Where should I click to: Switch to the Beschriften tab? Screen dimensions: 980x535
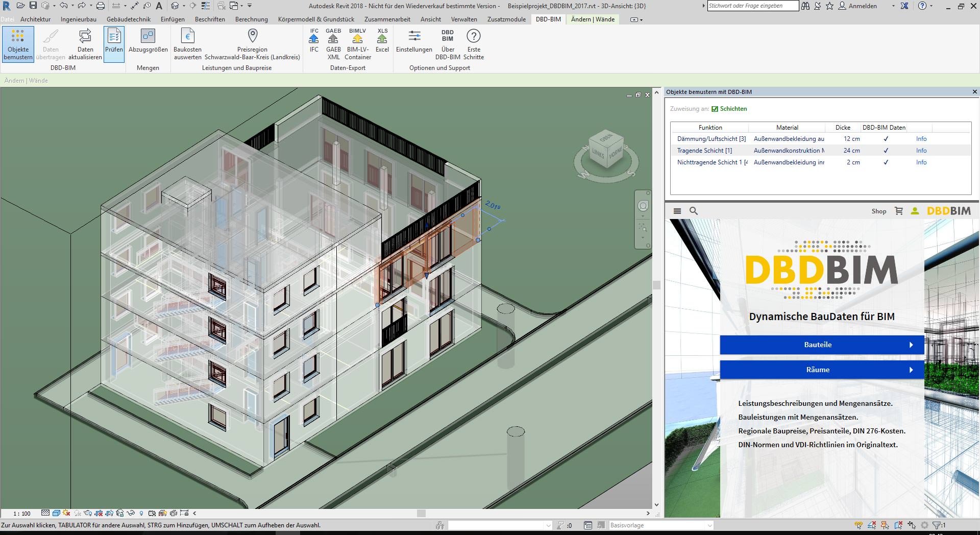(x=210, y=19)
